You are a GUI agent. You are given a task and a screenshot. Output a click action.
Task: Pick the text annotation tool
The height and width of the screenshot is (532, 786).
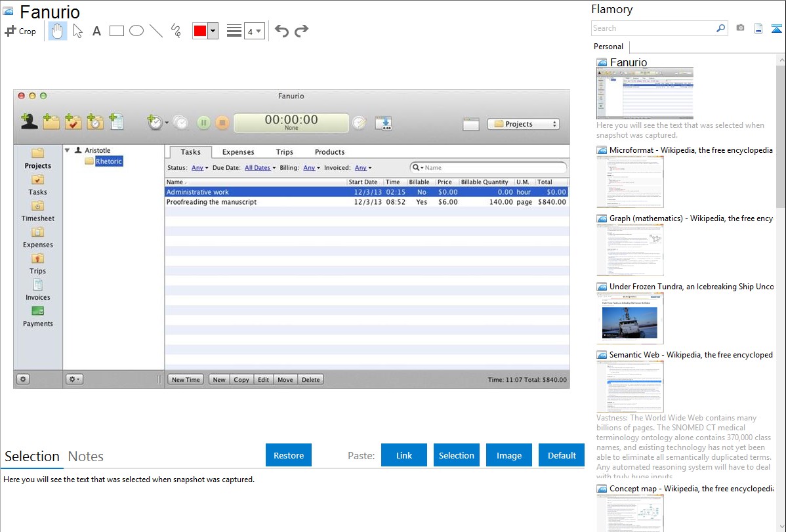(x=96, y=31)
